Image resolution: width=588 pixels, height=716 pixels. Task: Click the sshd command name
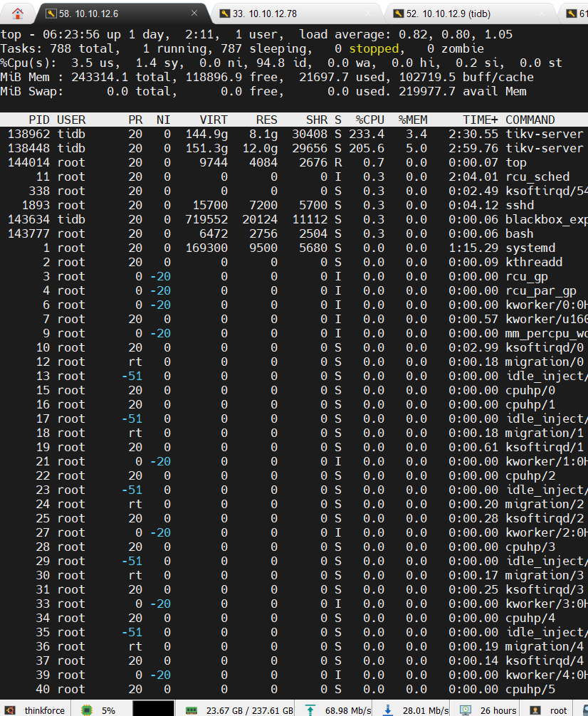pyautogui.click(x=520, y=205)
